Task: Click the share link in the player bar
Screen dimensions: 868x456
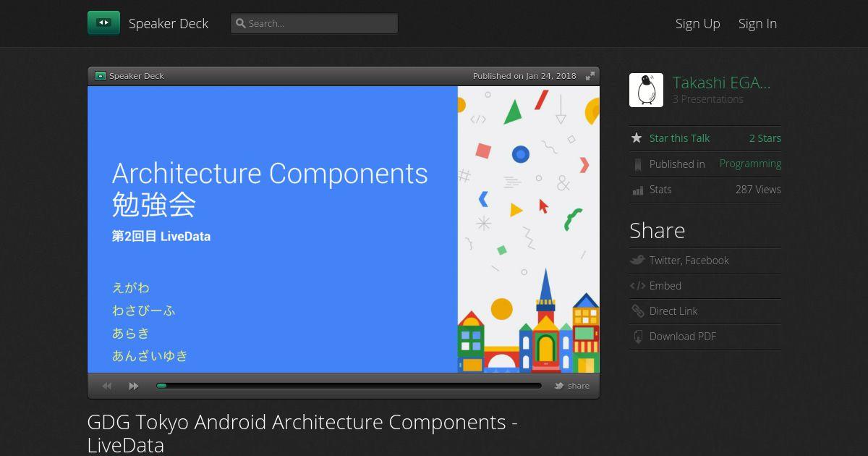Action: coord(579,386)
